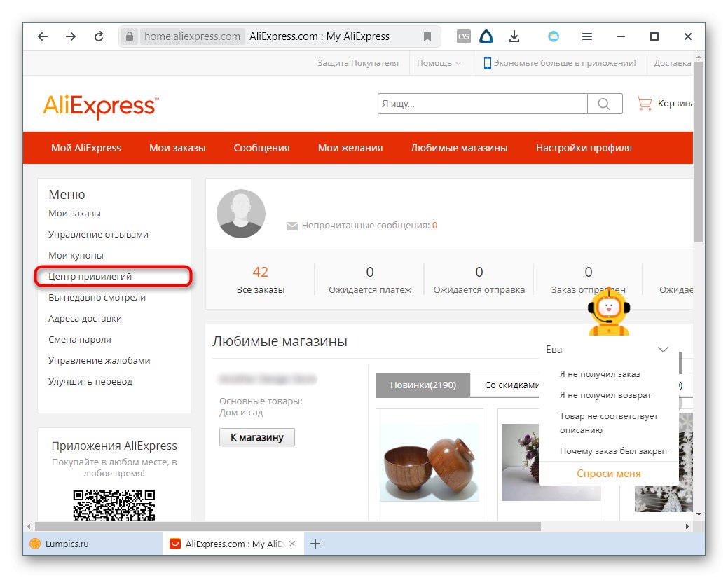Open the Alice assistant triangle icon
The image size is (728, 578).
point(486,36)
